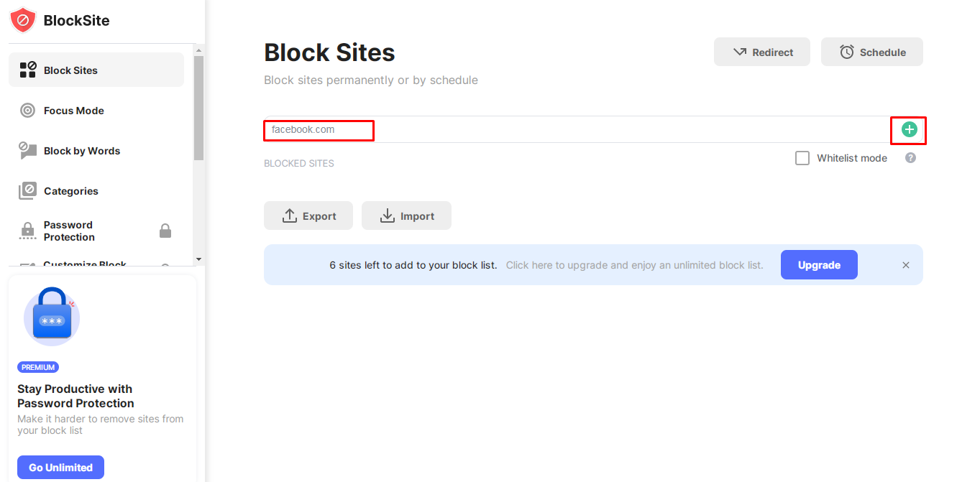980x482 pixels.
Task: Open the Schedule settings button
Action: [872, 52]
